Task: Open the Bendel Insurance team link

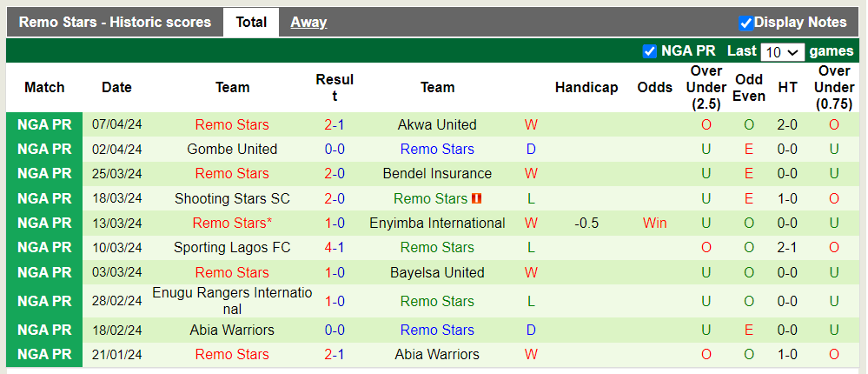Action: click(437, 173)
